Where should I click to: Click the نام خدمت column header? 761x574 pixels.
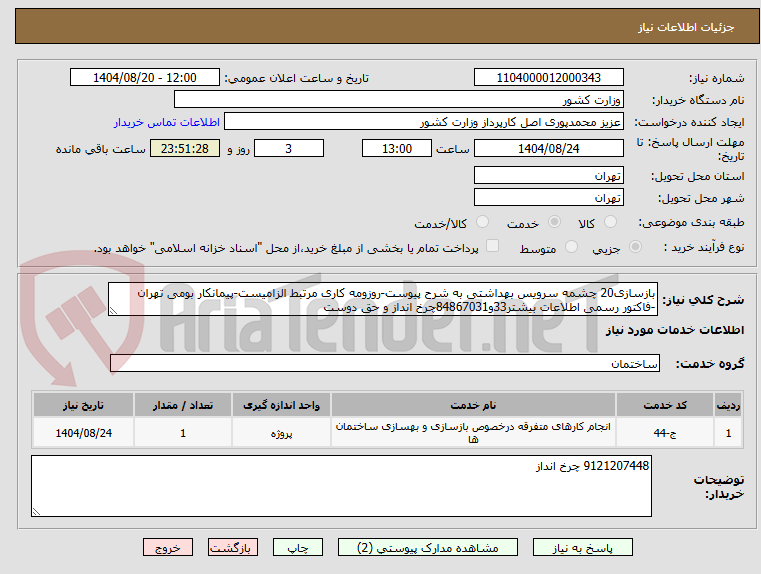(x=473, y=405)
